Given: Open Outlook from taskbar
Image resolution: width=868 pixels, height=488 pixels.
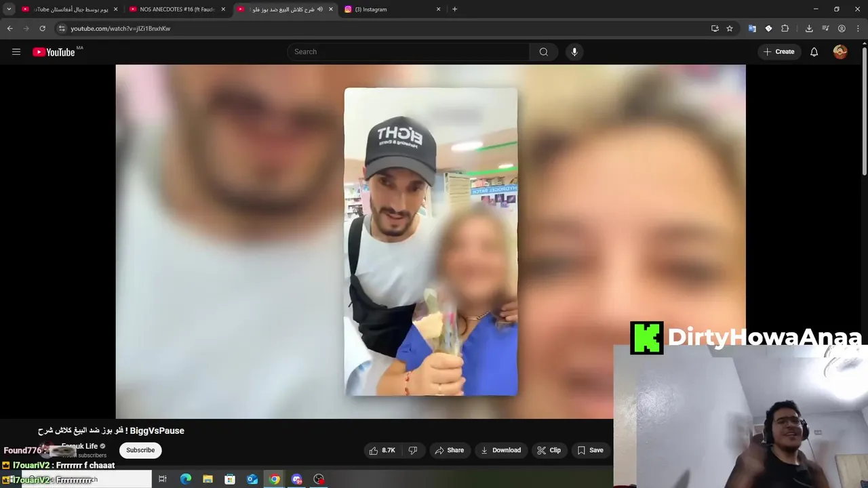Looking at the screenshot, I should pos(252,479).
